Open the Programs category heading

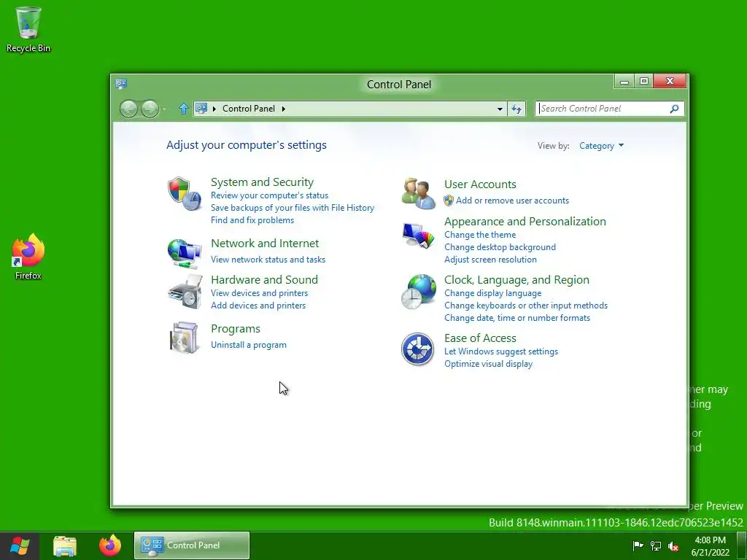click(236, 329)
